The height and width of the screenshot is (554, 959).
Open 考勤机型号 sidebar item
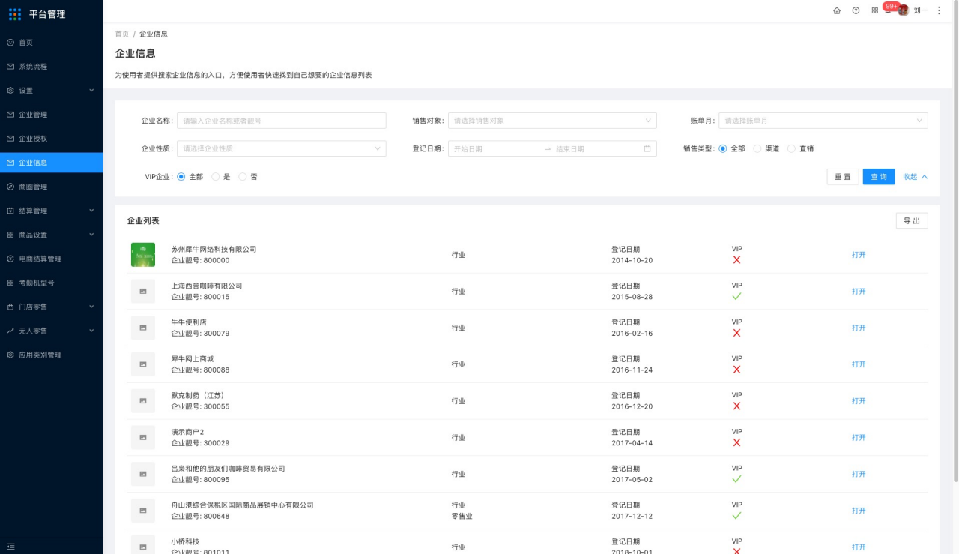coord(51,283)
